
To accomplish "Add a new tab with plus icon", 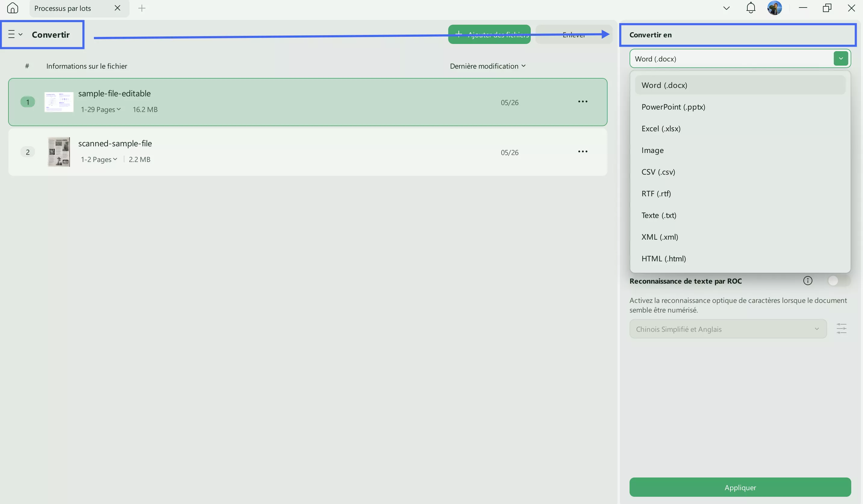I will [142, 8].
